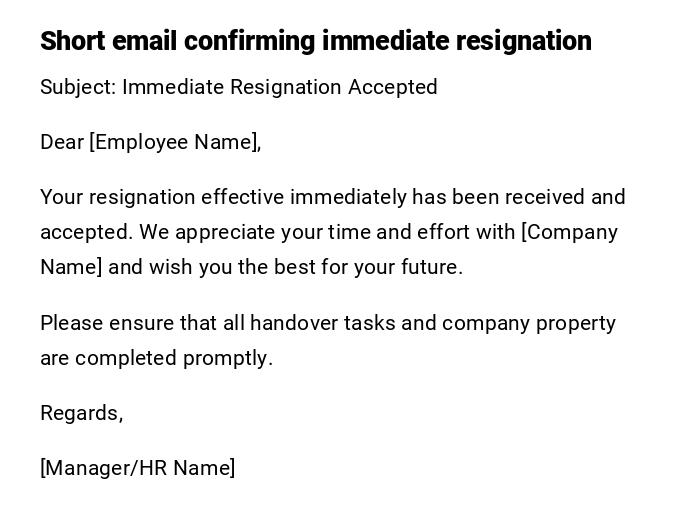
Task: Click the line starting "Please ensure that"
Action: tap(327, 323)
